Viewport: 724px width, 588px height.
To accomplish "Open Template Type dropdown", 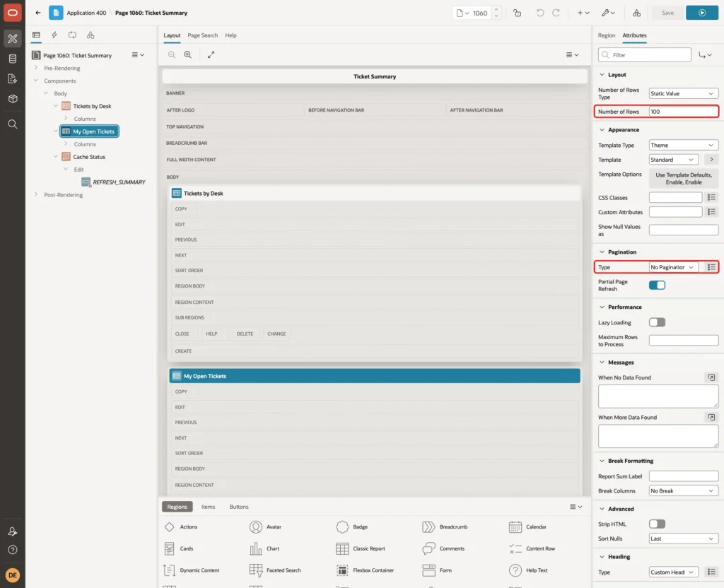I will pos(684,146).
